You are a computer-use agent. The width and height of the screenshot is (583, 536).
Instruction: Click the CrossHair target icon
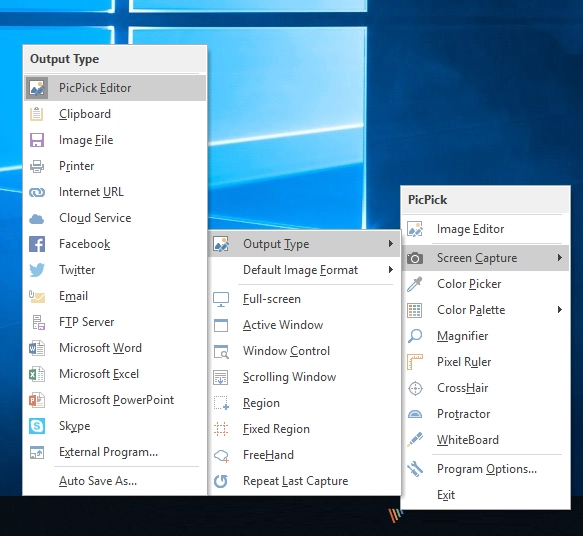pyautogui.click(x=415, y=388)
